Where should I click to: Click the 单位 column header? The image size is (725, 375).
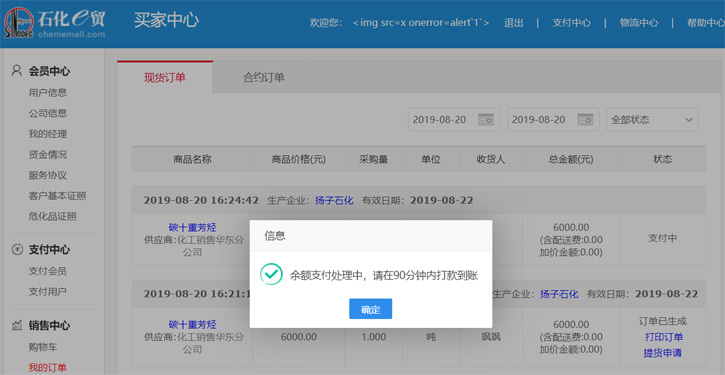tap(430, 160)
